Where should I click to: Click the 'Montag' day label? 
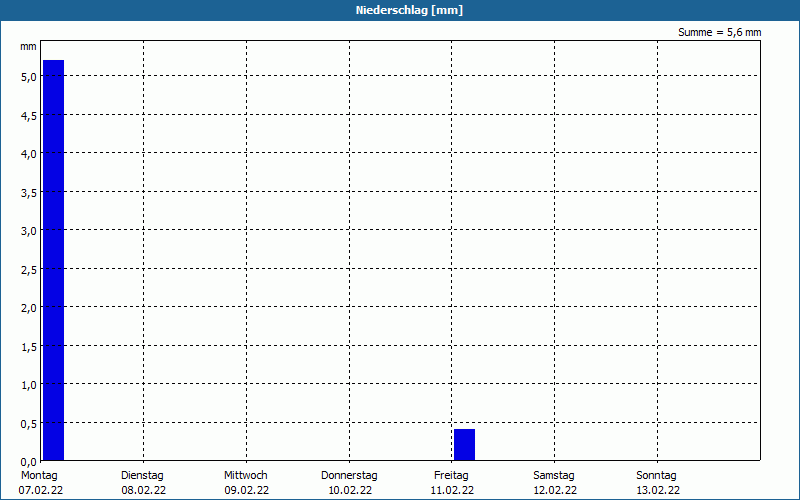(x=39, y=475)
